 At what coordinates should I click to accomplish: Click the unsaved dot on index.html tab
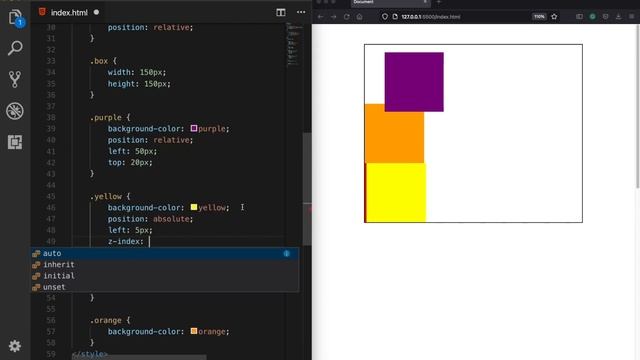point(96,12)
